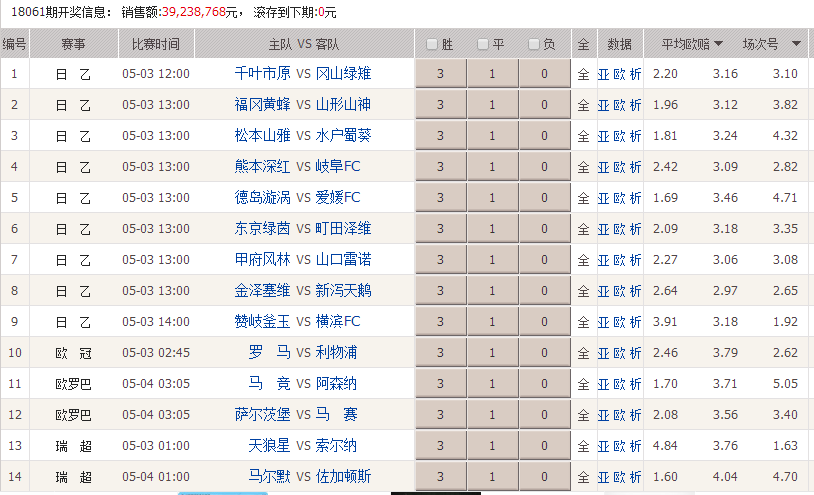814x495 pixels.
Task: Pick 0 for 马尔默 vs 佐加顿斯
Action: (544, 477)
